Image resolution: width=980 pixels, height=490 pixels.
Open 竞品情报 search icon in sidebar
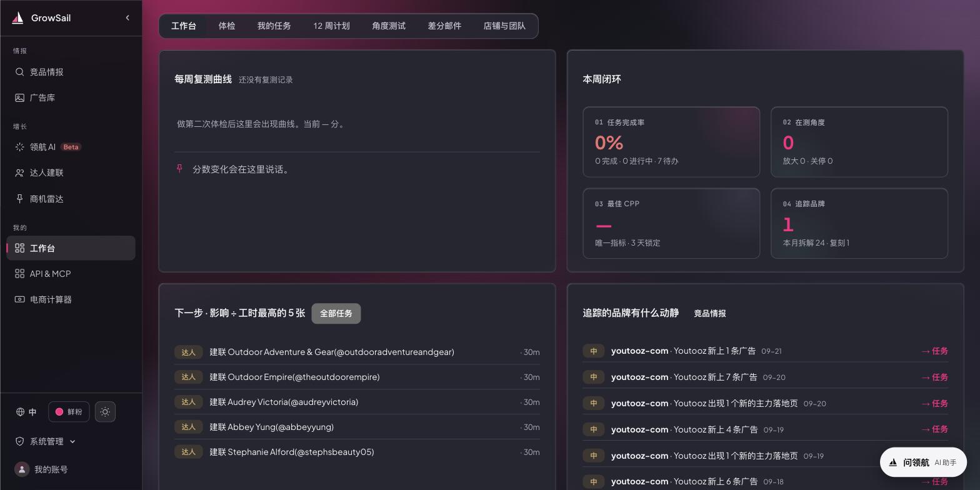(20, 72)
